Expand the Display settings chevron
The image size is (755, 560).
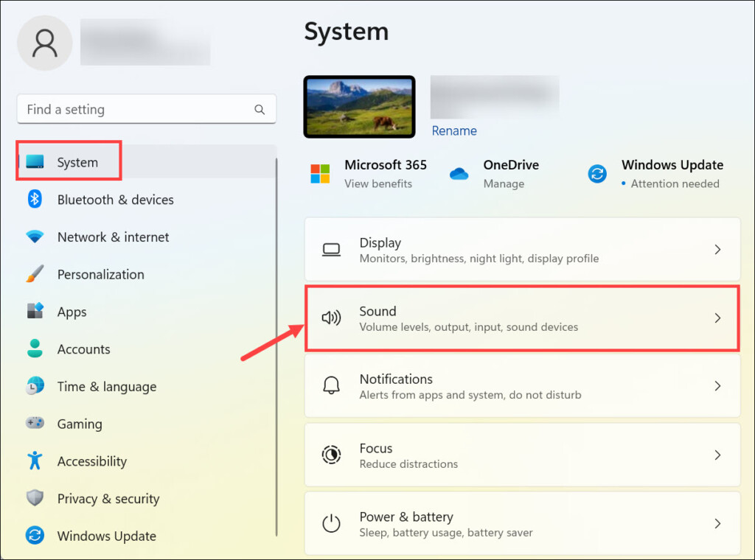coord(717,250)
